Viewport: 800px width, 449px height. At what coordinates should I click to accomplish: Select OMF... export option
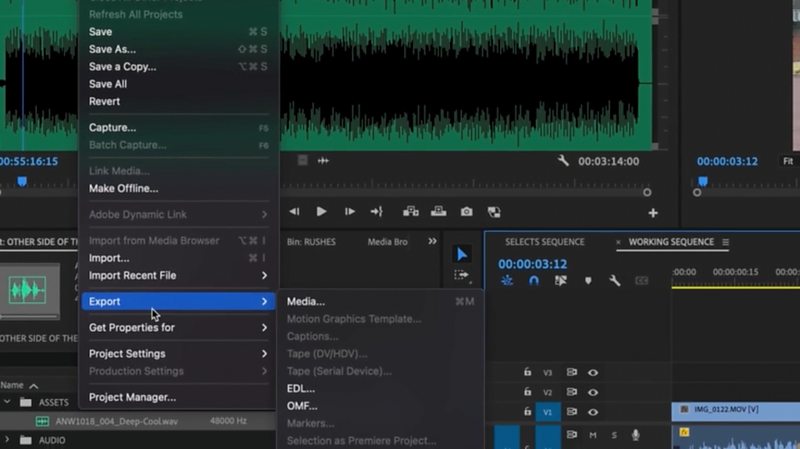pos(302,405)
